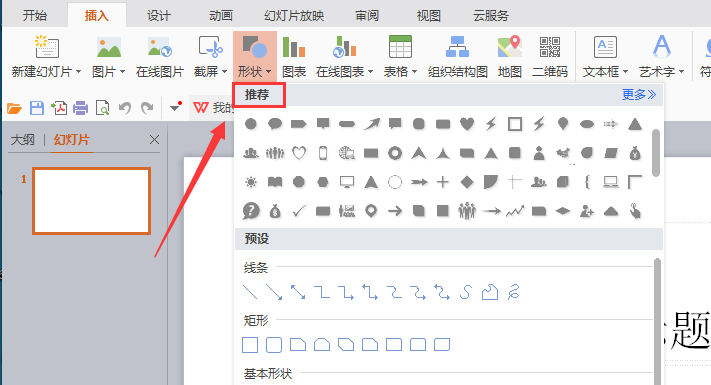Choose the question mark bubble shape
This screenshot has width=711, height=385.
251,211
